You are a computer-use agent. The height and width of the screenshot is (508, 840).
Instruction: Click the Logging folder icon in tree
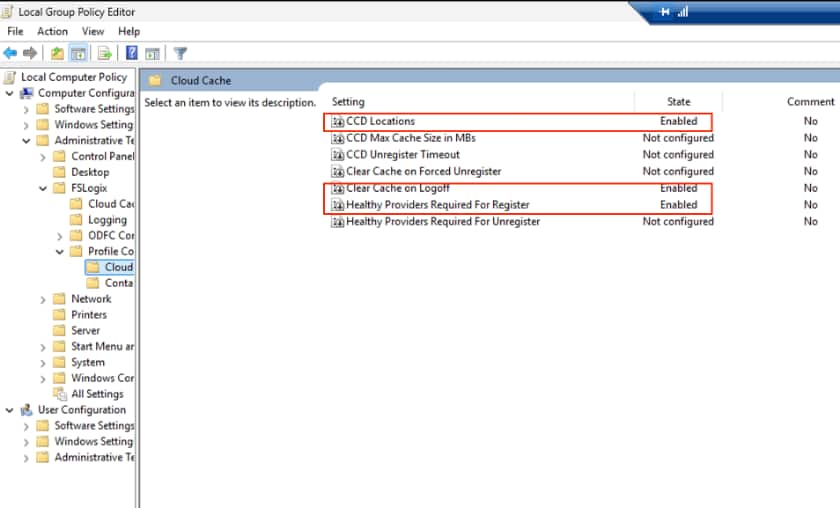[x=77, y=220]
